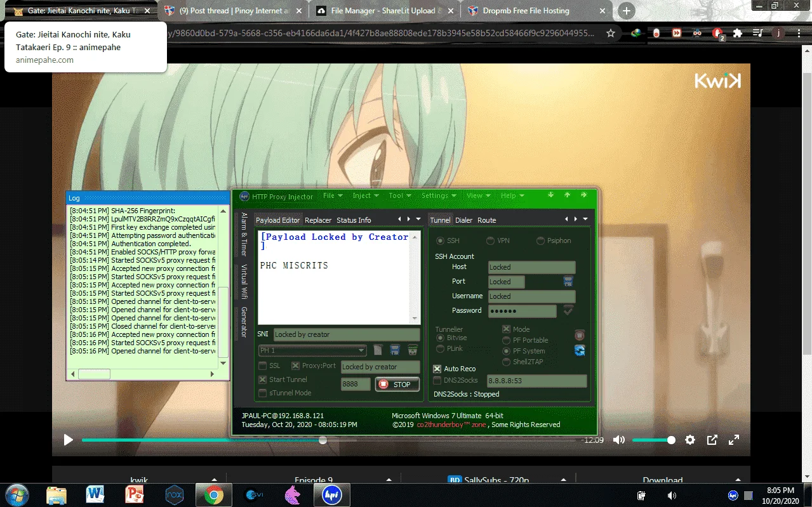Click the red stop icon beside Mode
The image size is (812, 507).
tap(580, 334)
